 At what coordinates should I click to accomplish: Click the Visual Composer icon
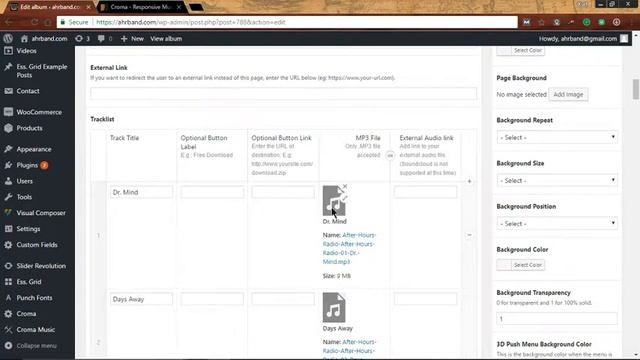point(8,213)
